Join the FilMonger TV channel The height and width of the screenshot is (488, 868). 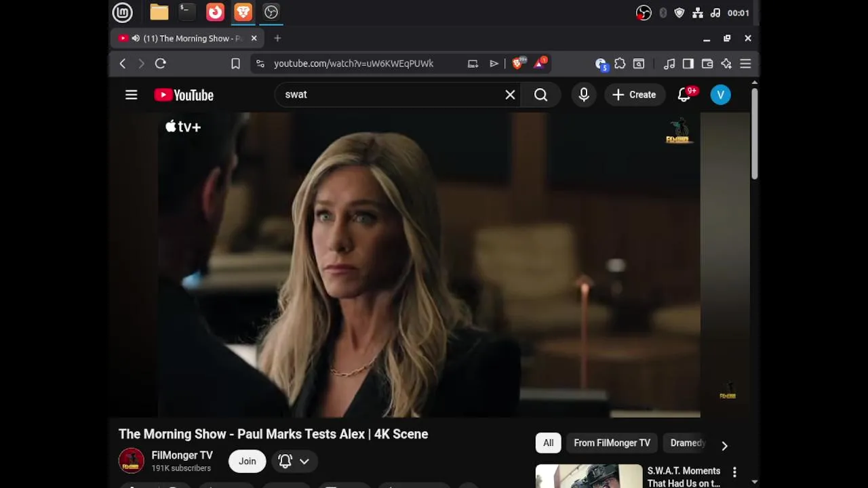[x=248, y=461]
